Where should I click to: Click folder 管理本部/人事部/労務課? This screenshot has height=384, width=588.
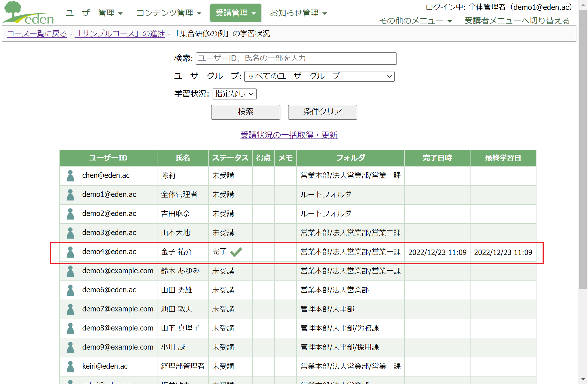tap(340, 328)
